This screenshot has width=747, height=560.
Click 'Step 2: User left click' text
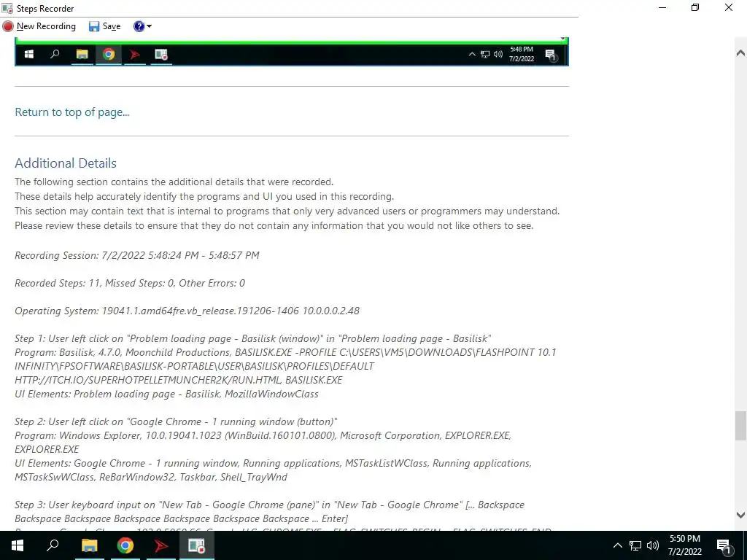tap(176, 421)
